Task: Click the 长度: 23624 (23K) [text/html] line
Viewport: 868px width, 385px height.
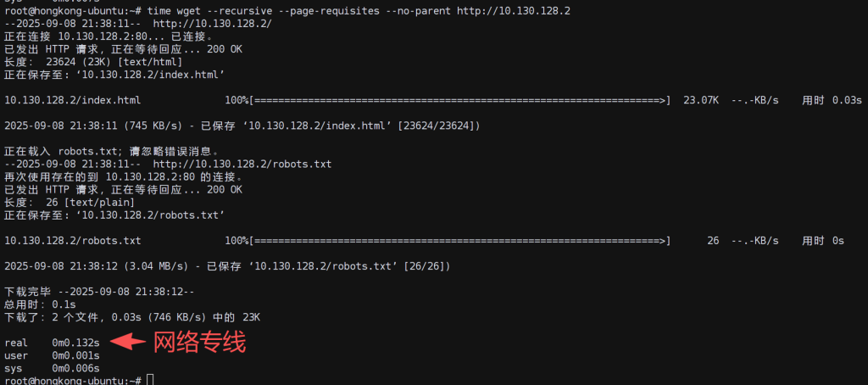Action: (93, 61)
